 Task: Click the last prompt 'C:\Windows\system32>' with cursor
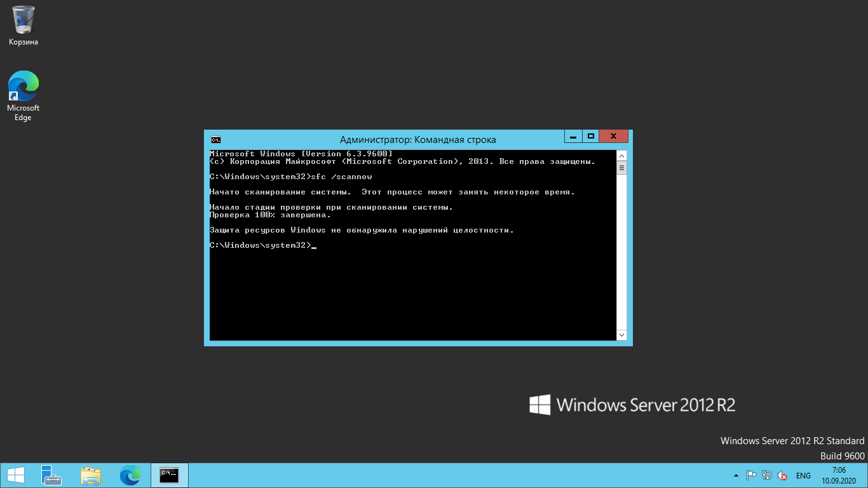tap(262, 245)
